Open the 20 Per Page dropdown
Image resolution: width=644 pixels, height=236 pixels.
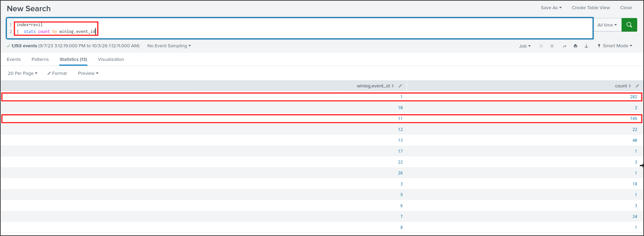(22, 73)
